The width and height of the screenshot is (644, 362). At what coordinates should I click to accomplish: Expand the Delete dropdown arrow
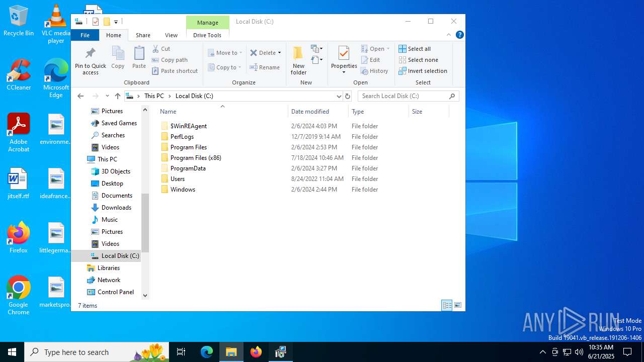pos(279,53)
